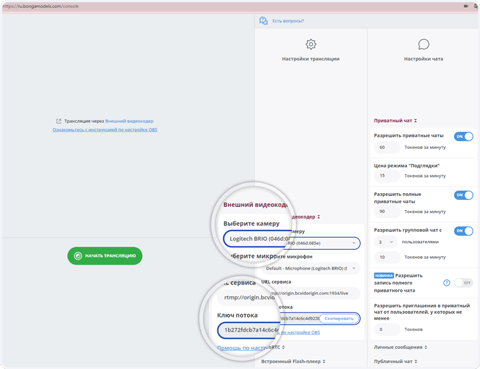Switch to Настройки чата tab label
The image size is (480, 369).
pyautogui.click(x=423, y=59)
